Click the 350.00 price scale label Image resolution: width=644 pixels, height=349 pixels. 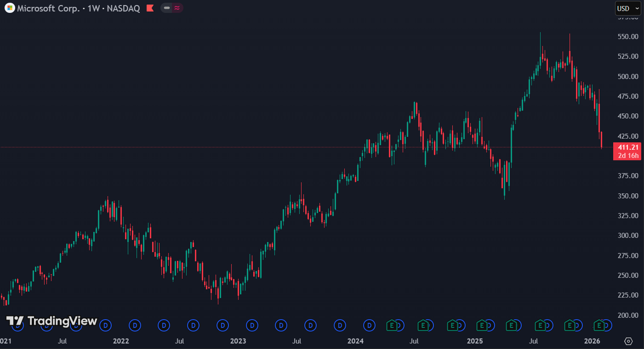click(x=628, y=196)
